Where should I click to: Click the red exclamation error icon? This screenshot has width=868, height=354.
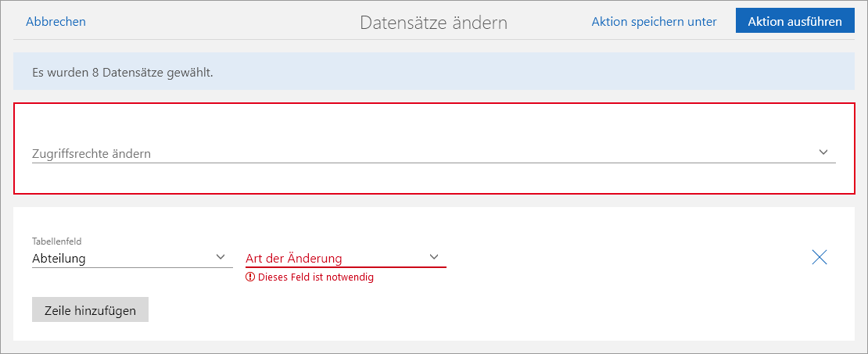[x=250, y=277]
